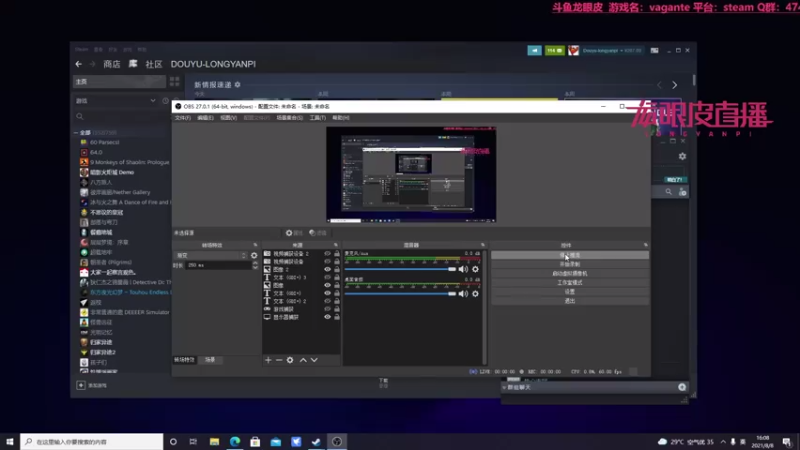This screenshot has height=450, width=800.
Task: Click the Steam library search magnifier icon
Action: (x=80, y=116)
